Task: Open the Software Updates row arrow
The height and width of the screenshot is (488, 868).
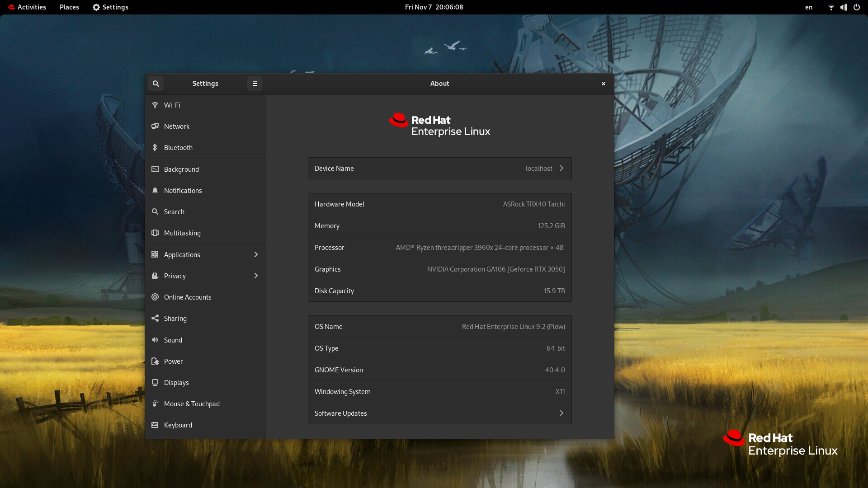Action: [561, 413]
